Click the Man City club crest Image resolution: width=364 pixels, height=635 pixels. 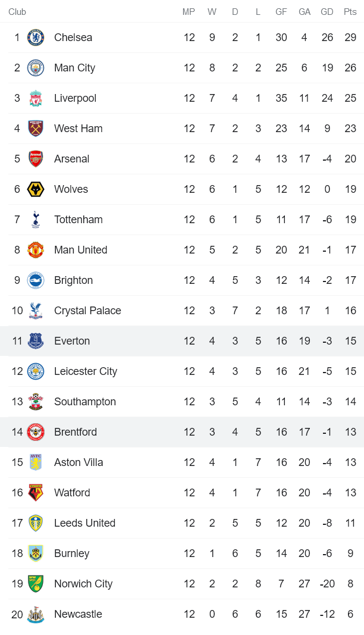[36, 68]
